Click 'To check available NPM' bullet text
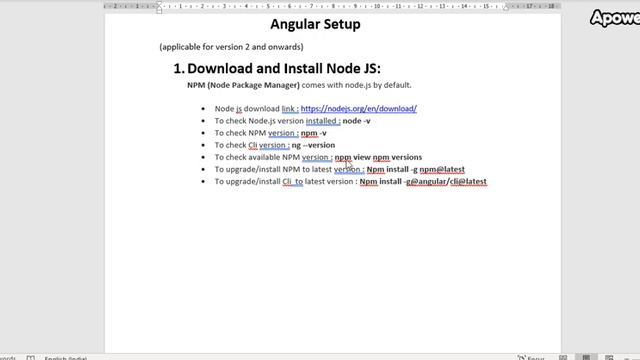The width and height of the screenshot is (640, 360). point(257,157)
